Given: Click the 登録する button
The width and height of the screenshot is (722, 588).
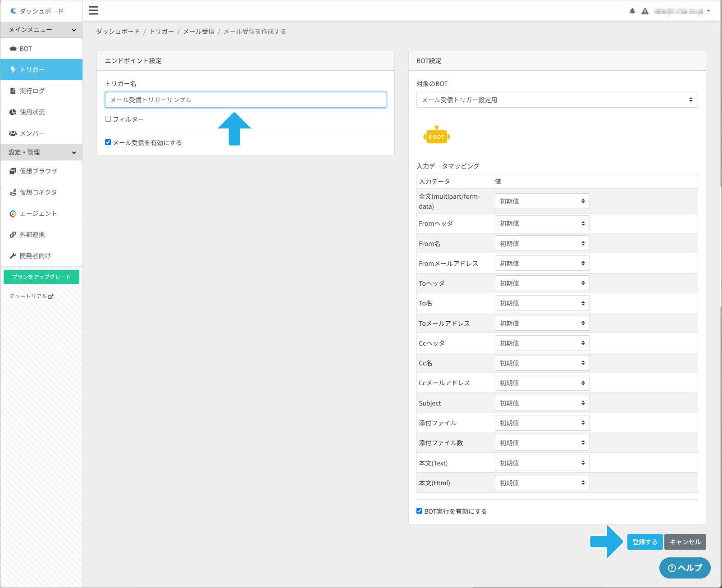Looking at the screenshot, I should [x=645, y=542].
